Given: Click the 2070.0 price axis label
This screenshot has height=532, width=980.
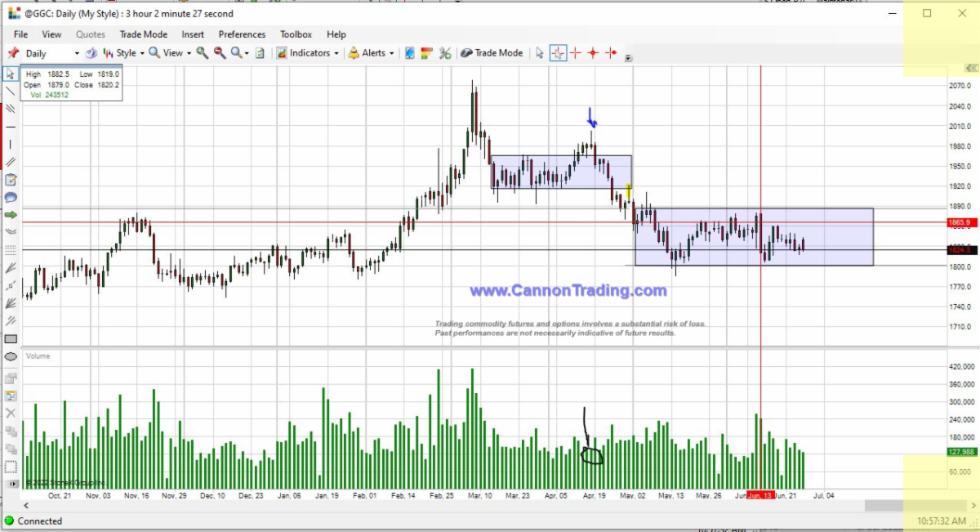Looking at the screenshot, I should click(959, 85).
